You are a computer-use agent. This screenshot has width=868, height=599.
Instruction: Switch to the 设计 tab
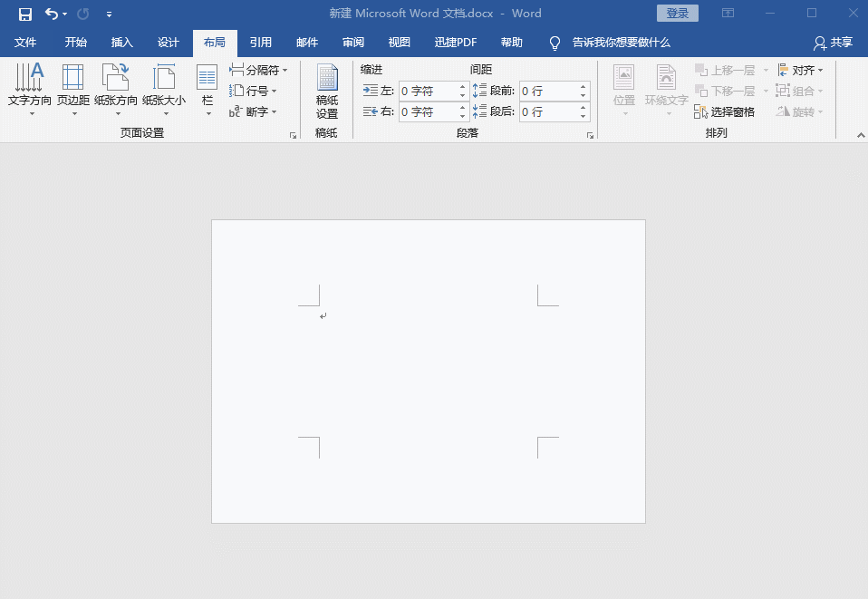tap(169, 43)
